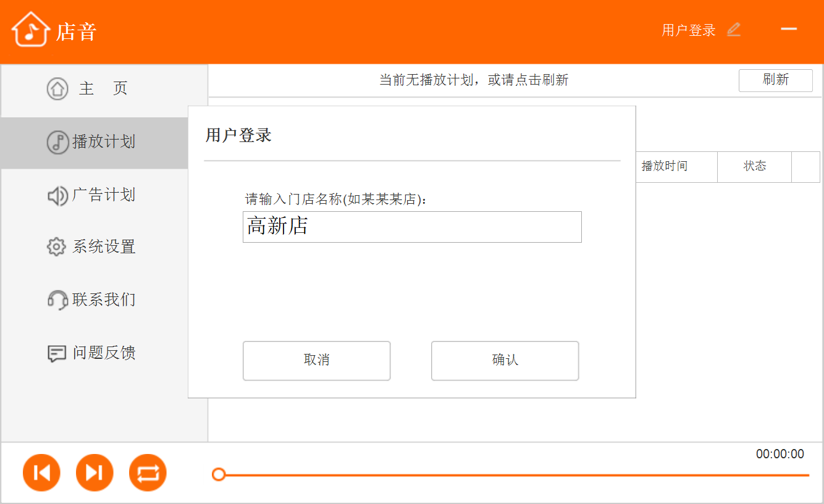The height and width of the screenshot is (504, 824).
Task: Play the previous track
Action: pos(41,473)
